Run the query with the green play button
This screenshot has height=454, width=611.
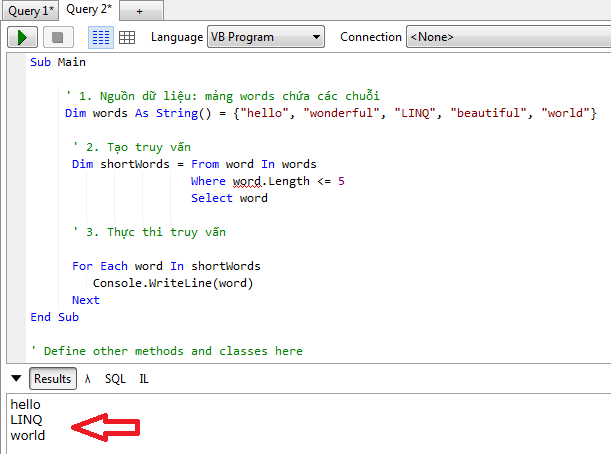(x=22, y=37)
